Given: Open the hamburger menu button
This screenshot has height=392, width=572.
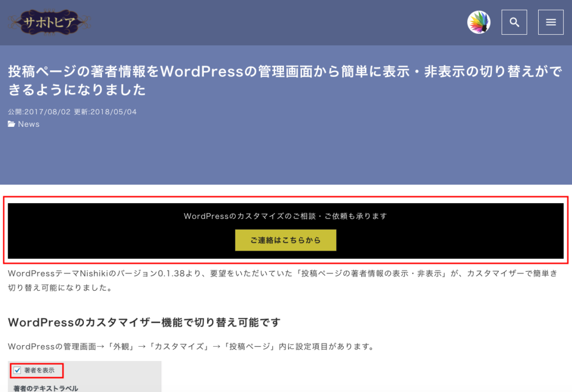Looking at the screenshot, I should pos(550,22).
